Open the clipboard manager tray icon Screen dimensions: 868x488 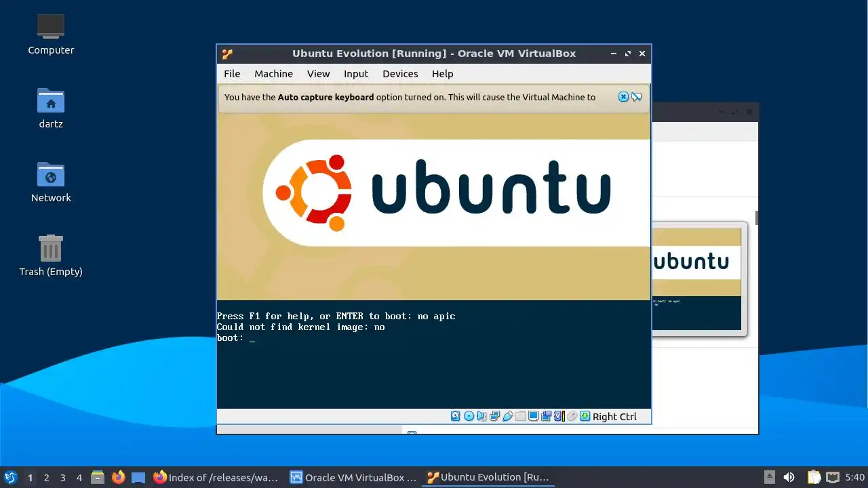[814, 477]
